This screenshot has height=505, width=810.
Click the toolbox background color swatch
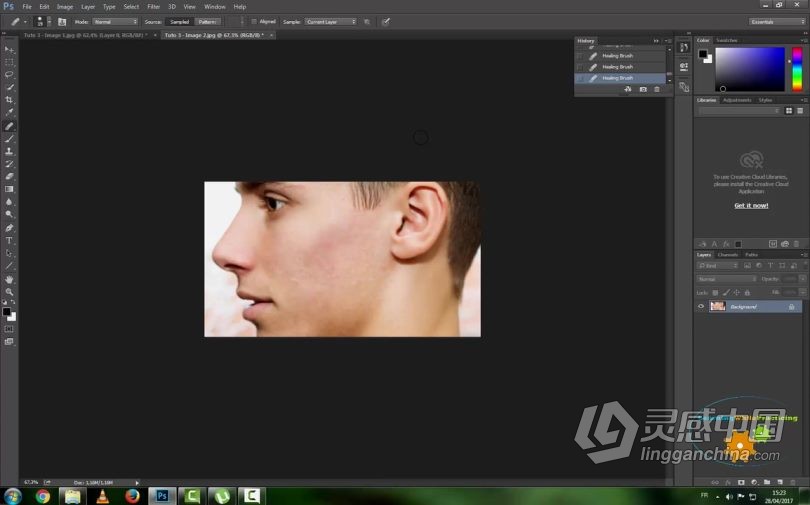coord(12,317)
